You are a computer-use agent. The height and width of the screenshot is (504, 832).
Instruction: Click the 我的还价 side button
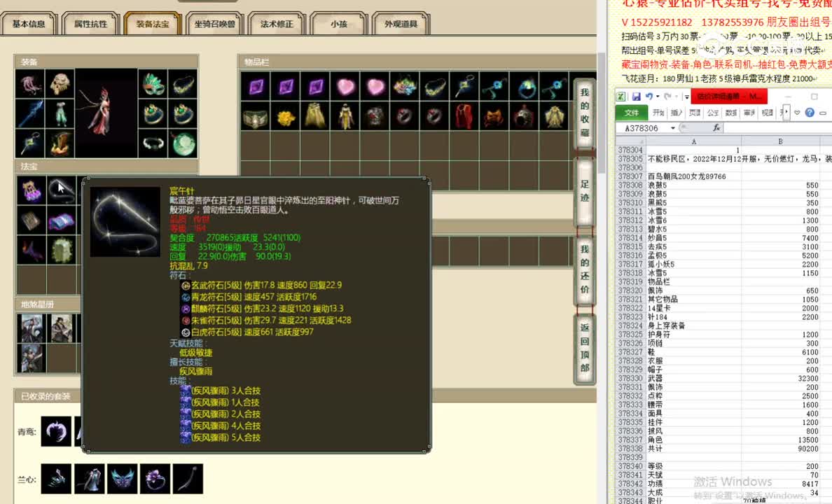click(584, 269)
